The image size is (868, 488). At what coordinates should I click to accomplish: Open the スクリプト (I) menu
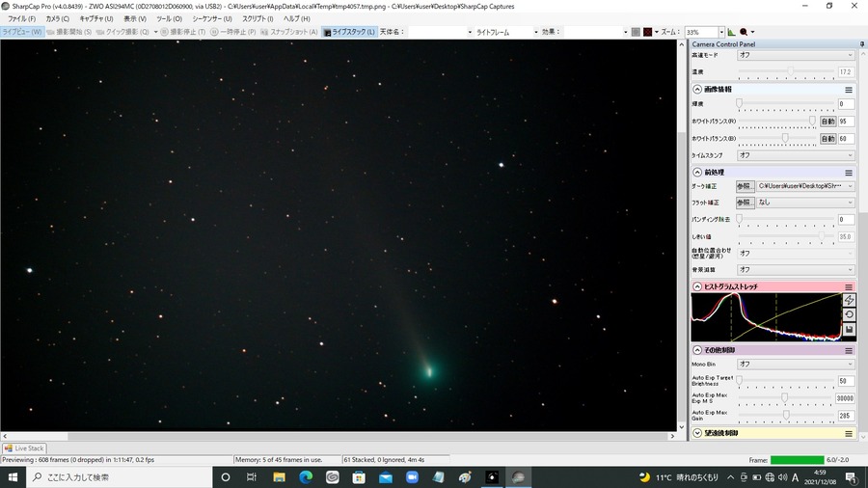(258, 19)
